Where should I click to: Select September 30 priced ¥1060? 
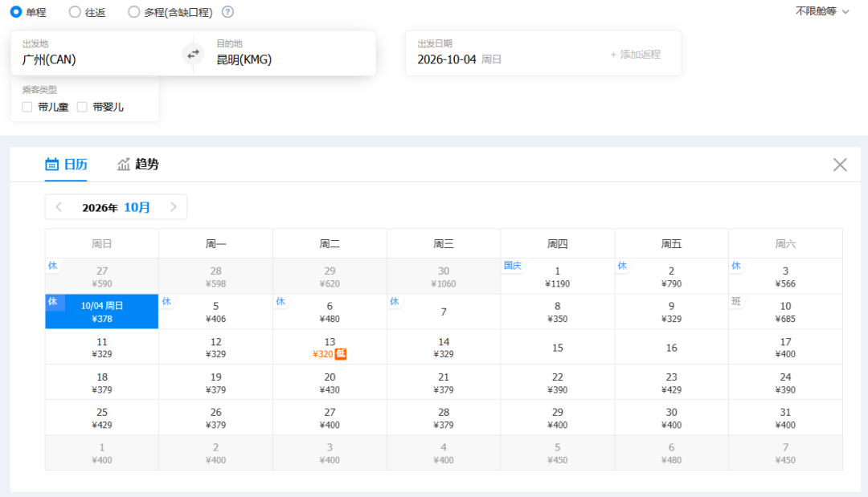444,276
